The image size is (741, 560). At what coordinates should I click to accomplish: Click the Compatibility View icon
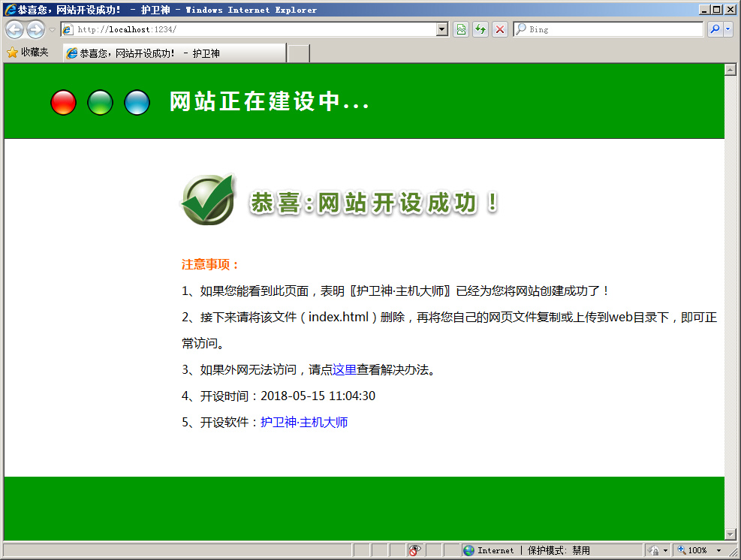coord(461,29)
